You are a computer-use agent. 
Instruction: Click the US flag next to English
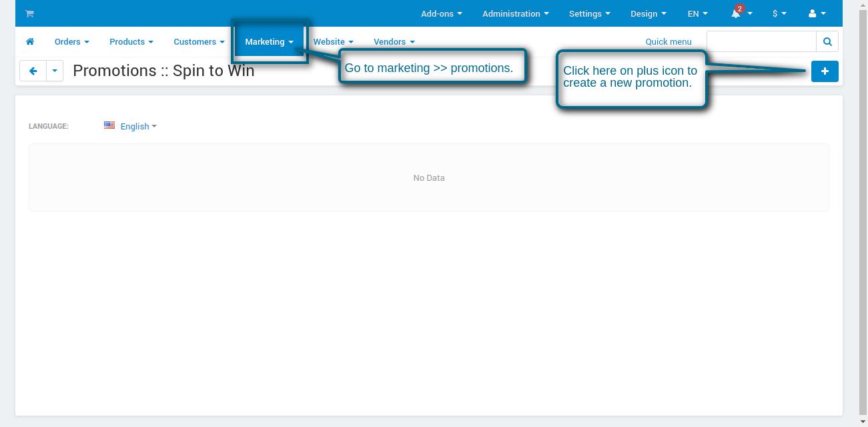point(109,125)
